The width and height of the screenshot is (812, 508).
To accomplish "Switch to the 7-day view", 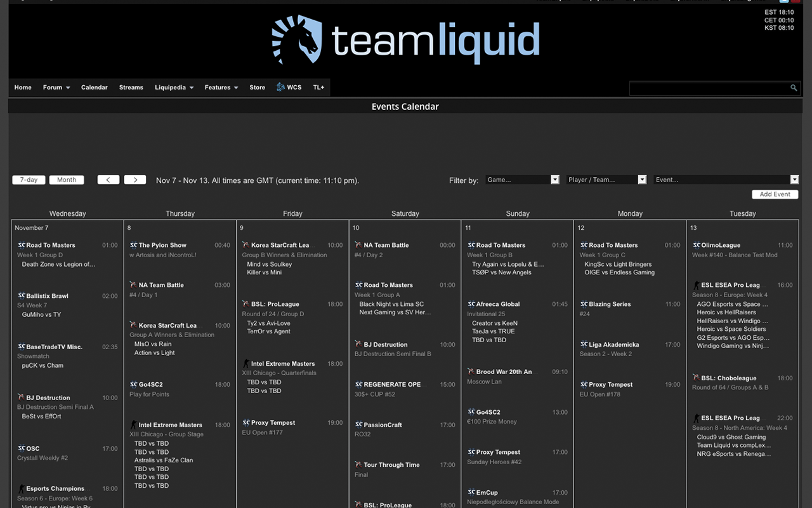I will 29,180.
